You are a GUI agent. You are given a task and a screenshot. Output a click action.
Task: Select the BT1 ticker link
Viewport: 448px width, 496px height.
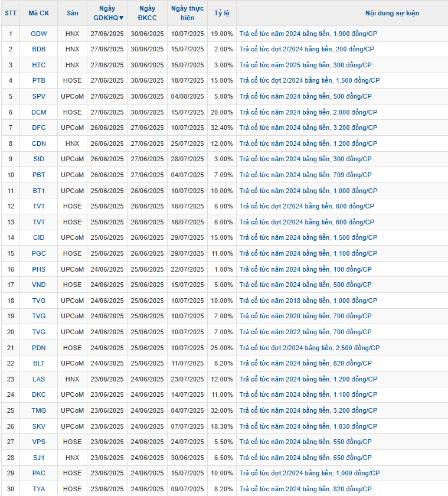[39, 191]
